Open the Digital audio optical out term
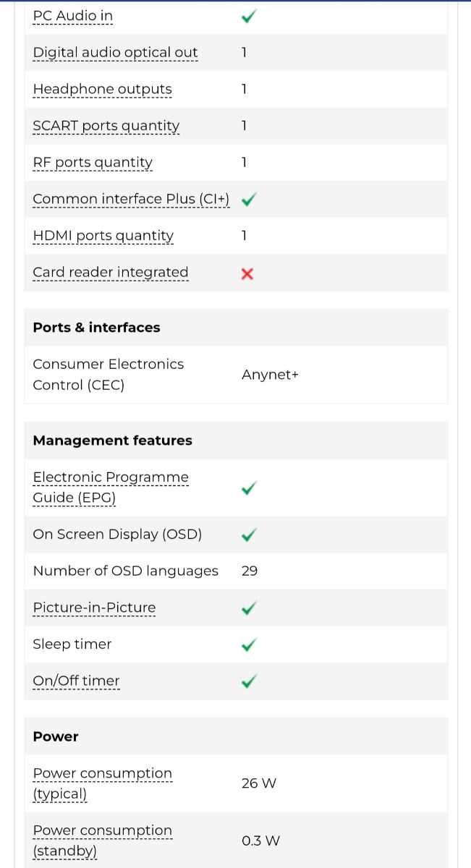 tap(115, 53)
